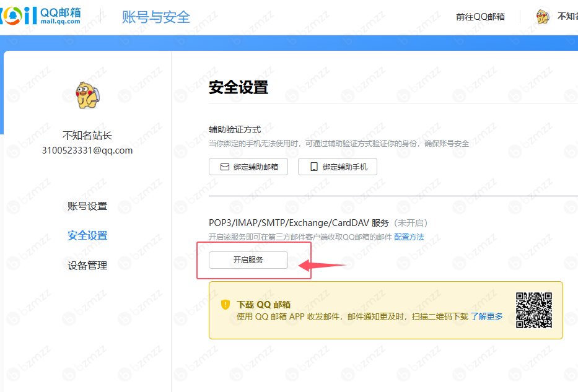Viewport: 578px width, 392px height.
Task: Click the 下载 QQ 邮箱 banner title
Action: pos(263,305)
